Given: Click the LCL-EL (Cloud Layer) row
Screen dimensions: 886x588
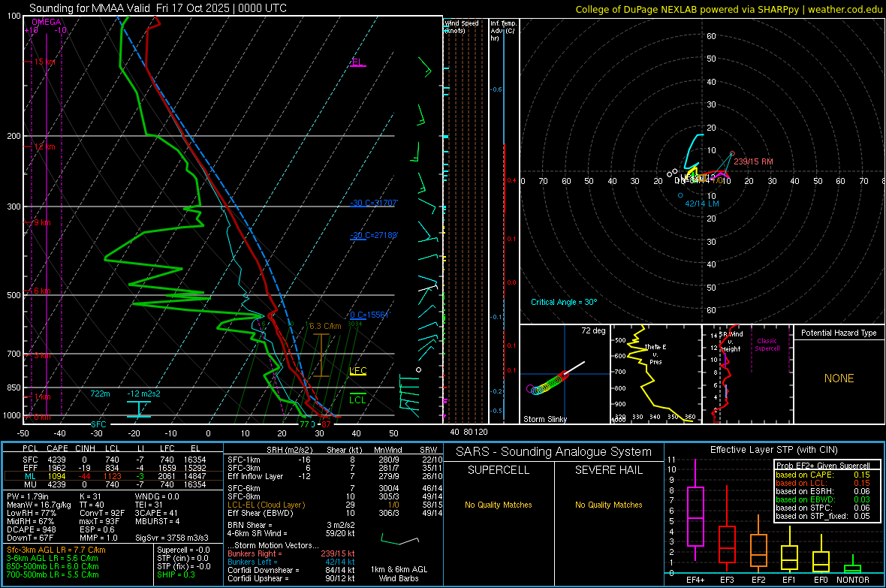Looking at the screenshot, I should 335,505.
